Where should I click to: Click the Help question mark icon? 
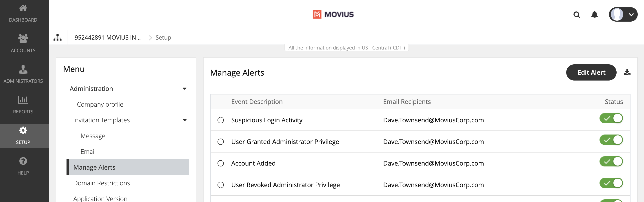(23, 161)
